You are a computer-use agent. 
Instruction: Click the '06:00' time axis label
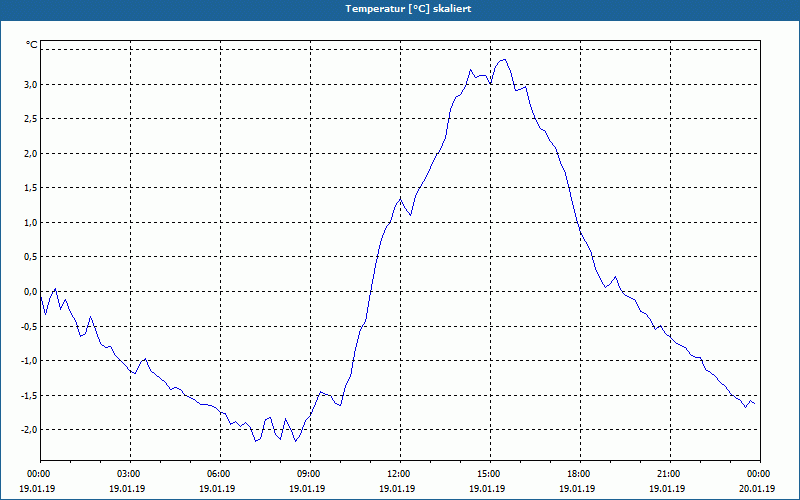point(220,474)
